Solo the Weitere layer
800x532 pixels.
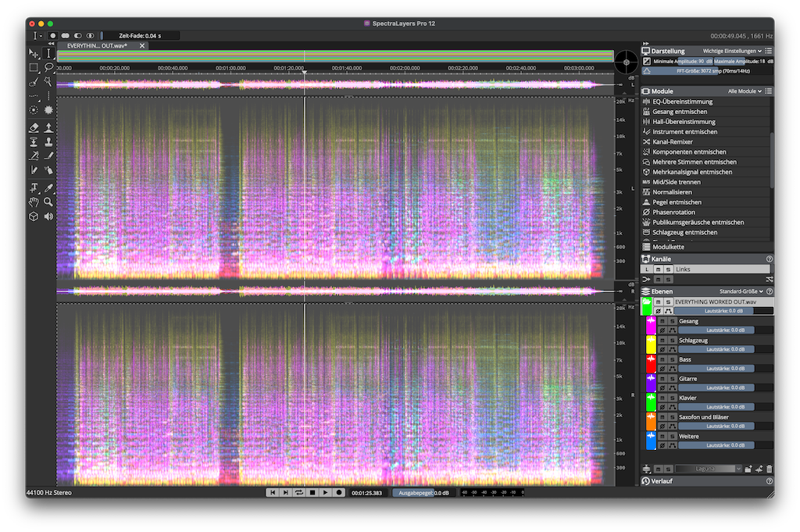pyautogui.click(x=672, y=436)
